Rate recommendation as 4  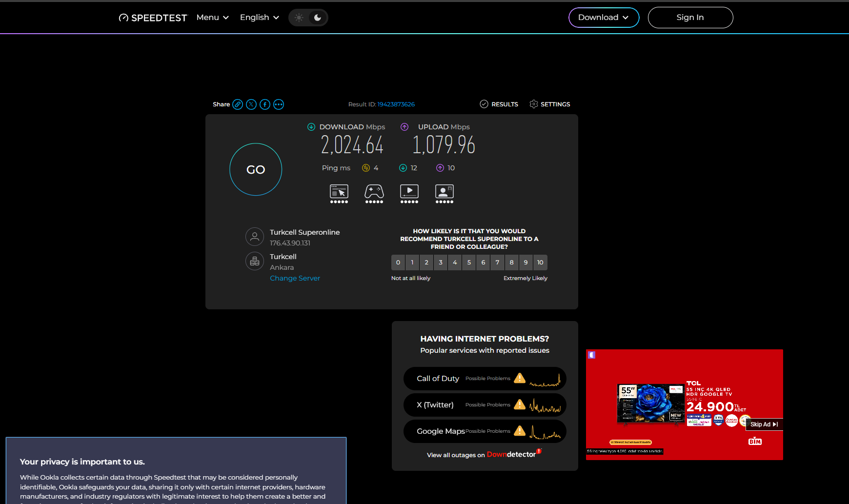[x=455, y=262]
